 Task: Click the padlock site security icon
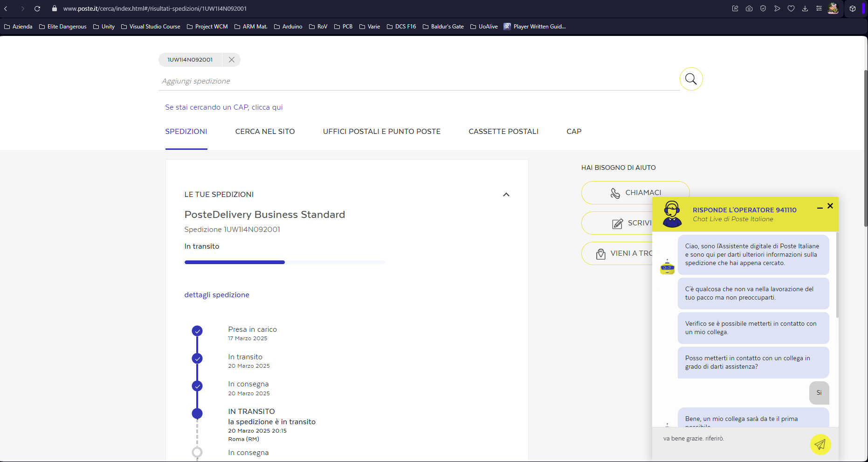(x=55, y=8)
